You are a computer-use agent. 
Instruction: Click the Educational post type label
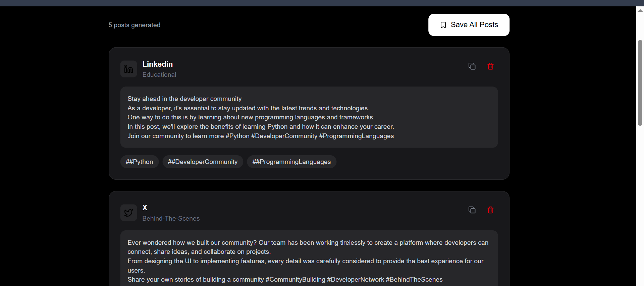(x=159, y=75)
